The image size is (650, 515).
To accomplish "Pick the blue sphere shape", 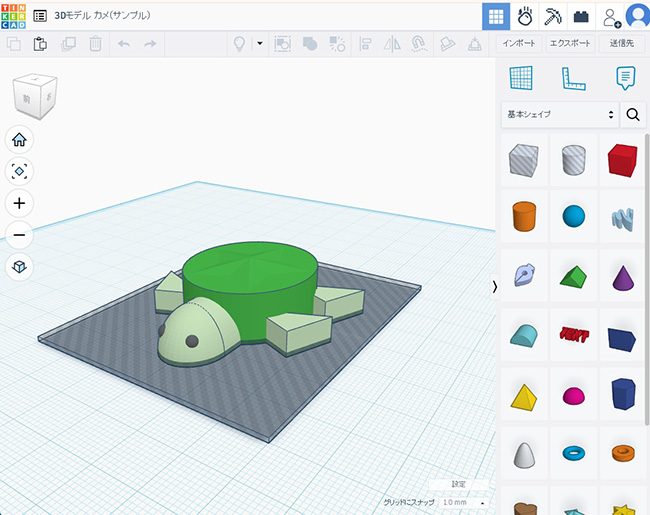I will [x=574, y=216].
